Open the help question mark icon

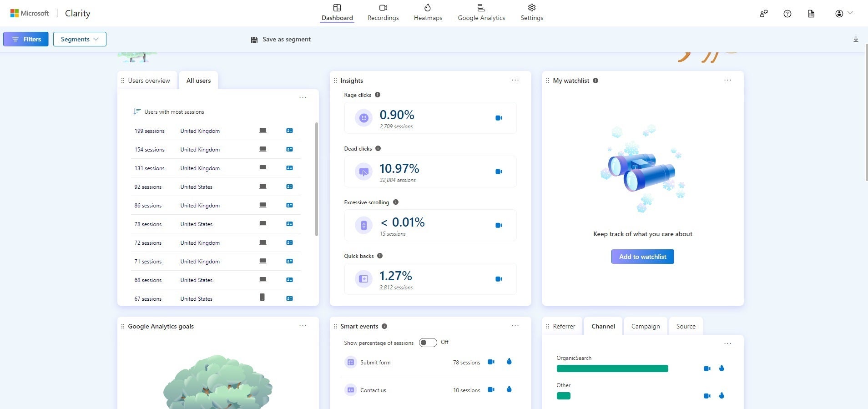point(787,14)
